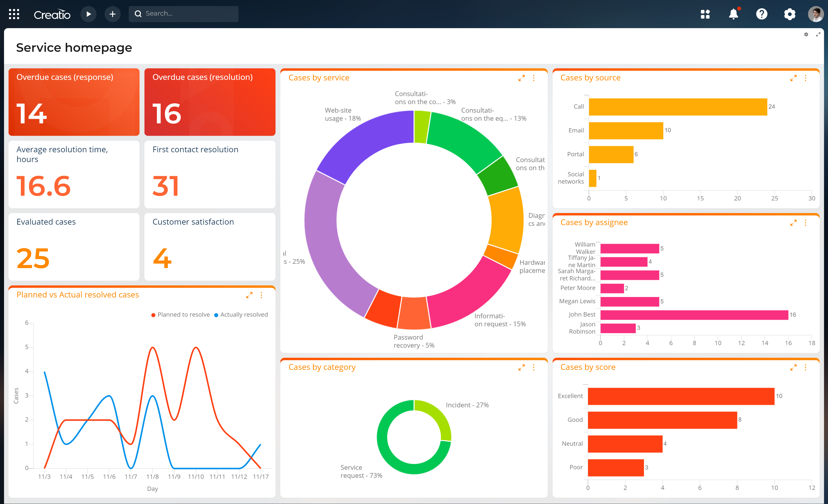Open your profile avatar
The height and width of the screenshot is (504, 828).
coord(816,14)
